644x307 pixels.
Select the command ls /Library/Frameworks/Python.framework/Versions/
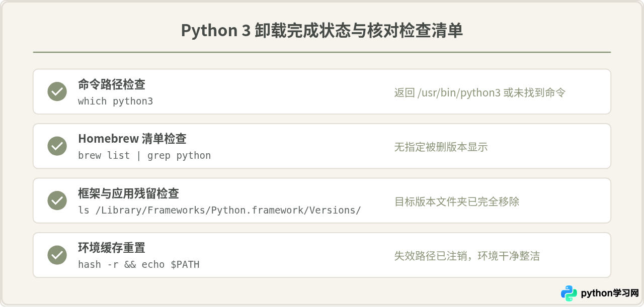tap(219, 210)
